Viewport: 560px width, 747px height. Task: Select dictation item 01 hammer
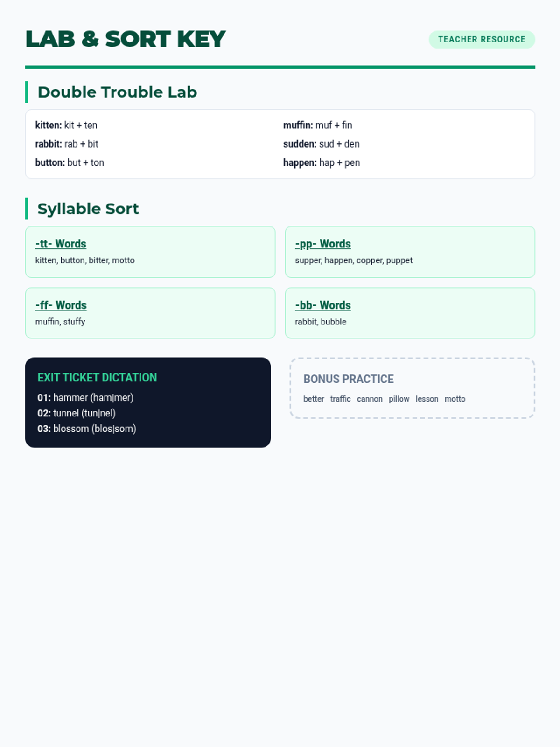(85, 397)
